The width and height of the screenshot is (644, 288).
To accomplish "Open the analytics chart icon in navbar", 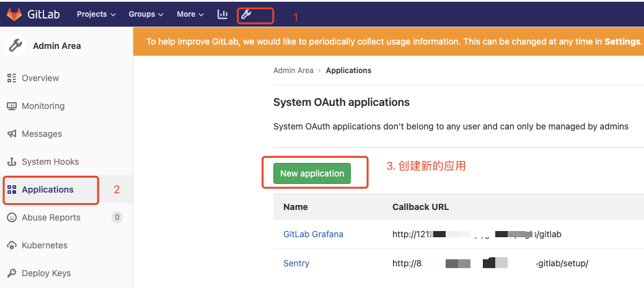I will 222,14.
